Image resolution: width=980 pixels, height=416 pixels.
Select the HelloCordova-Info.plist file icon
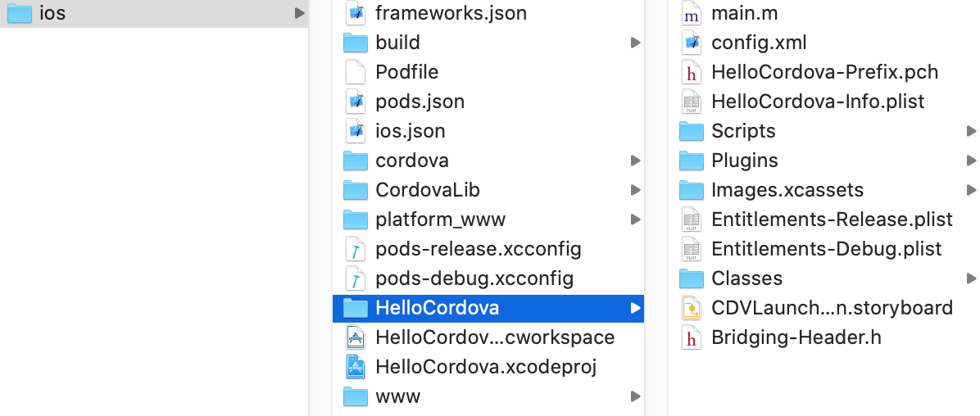click(x=692, y=102)
